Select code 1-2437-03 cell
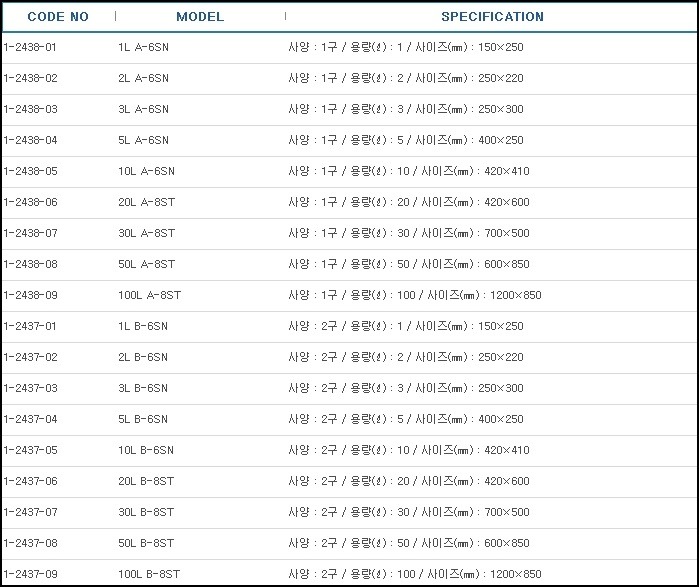 point(30,388)
